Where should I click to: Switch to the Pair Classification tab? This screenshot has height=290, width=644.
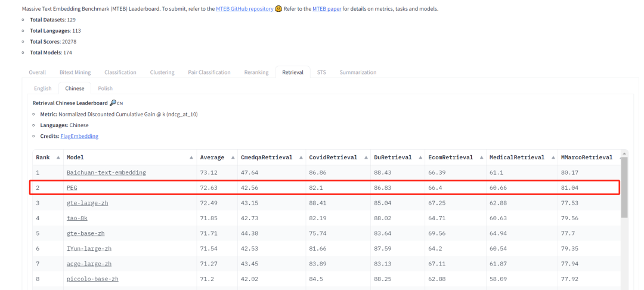pyautogui.click(x=209, y=72)
